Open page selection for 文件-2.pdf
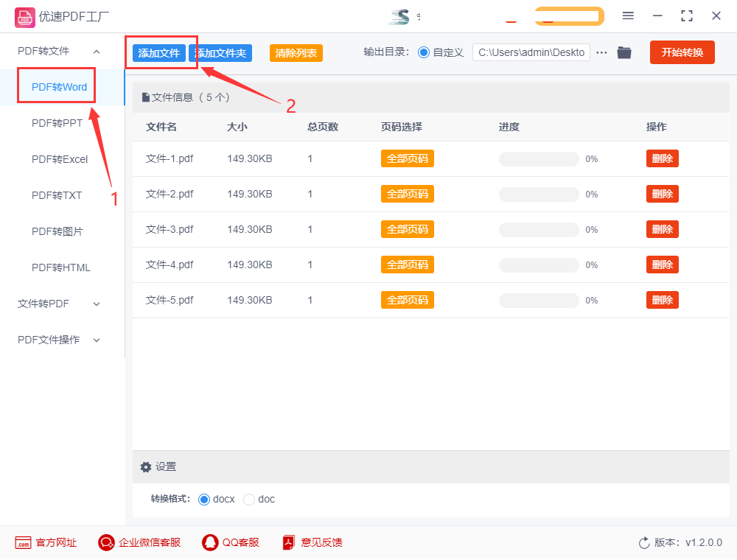737x560 pixels. [408, 194]
